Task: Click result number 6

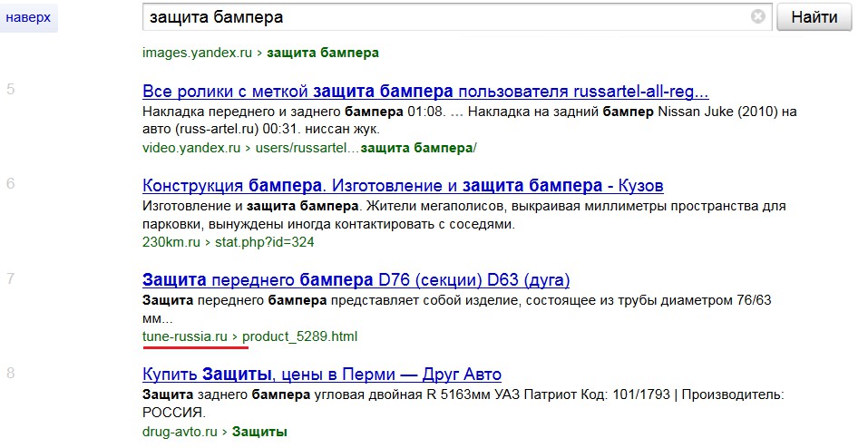Action: click(x=11, y=184)
